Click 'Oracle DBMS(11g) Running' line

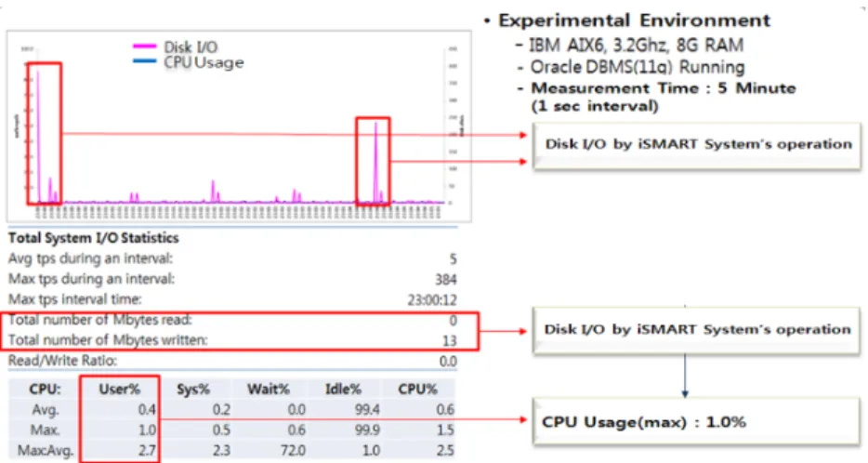pos(638,67)
